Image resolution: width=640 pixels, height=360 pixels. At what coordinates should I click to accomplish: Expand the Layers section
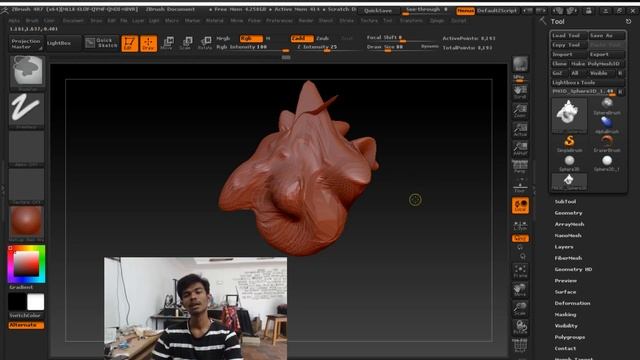pyautogui.click(x=564, y=247)
